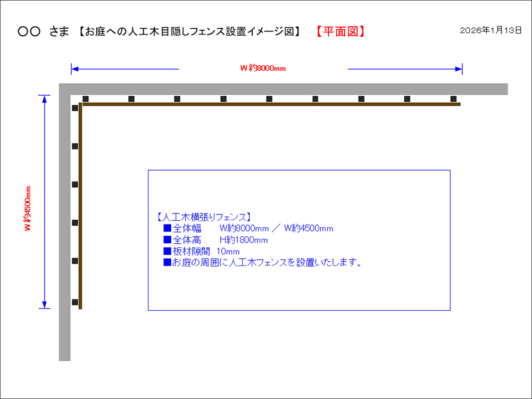The height and width of the screenshot is (399, 532).
Task: Click the brown horizontal fence board line
Action: pyautogui.click(x=271, y=104)
